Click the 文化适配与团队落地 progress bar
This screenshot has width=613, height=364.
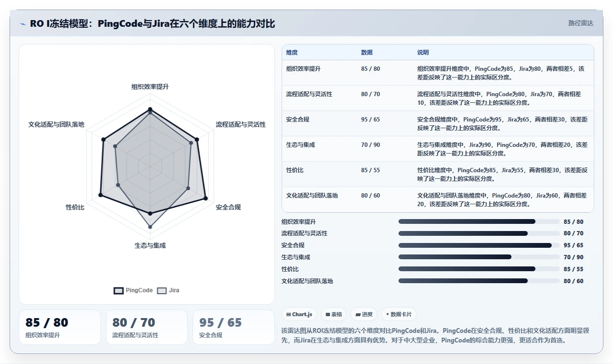479,281
